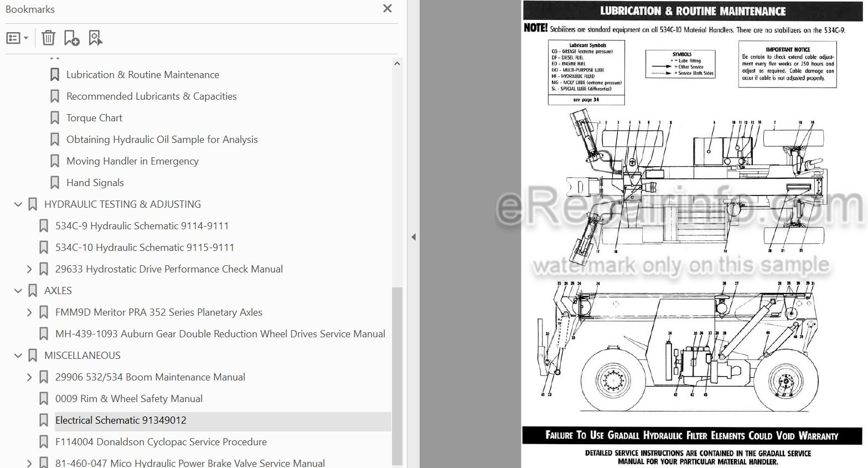The width and height of the screenshot is (868, 468).
Task: Go to Torque Chart bookmark
Action: (x=94, y=118)
